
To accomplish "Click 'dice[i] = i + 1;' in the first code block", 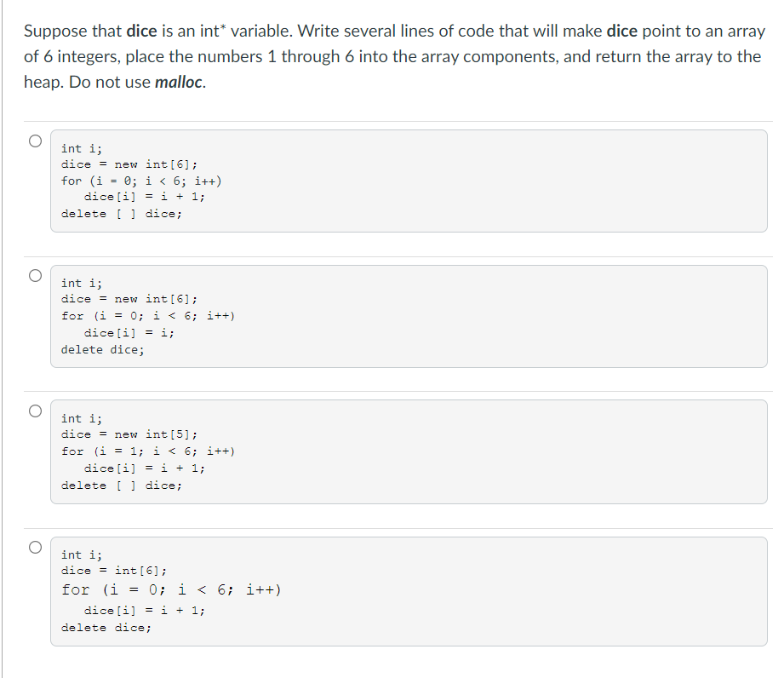I will (145, 196).
